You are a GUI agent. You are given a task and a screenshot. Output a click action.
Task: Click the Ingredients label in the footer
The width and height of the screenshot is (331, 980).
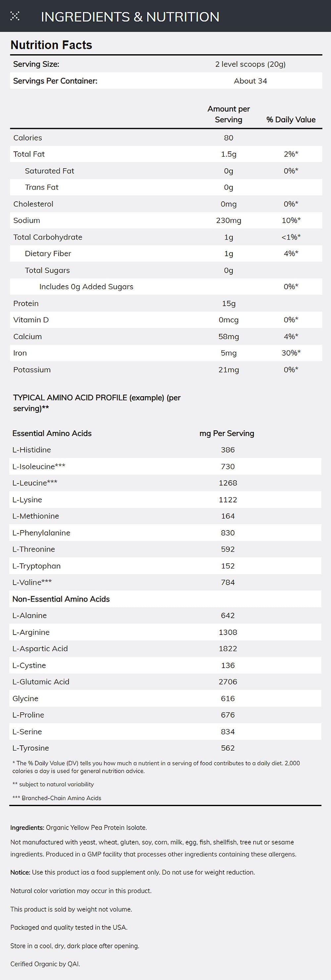pos(27,828)
